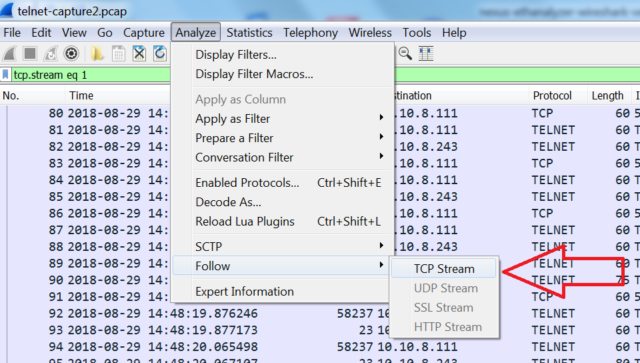The image size is (640, 363).
Task: Open the Wireless menu
Action: coord(370,33)
